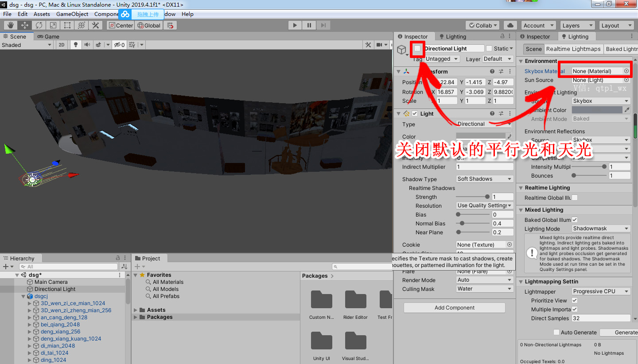This screenshot has width=638, height=364.
Task: Click the Ambient Color swatch
Action: [597, 110]
